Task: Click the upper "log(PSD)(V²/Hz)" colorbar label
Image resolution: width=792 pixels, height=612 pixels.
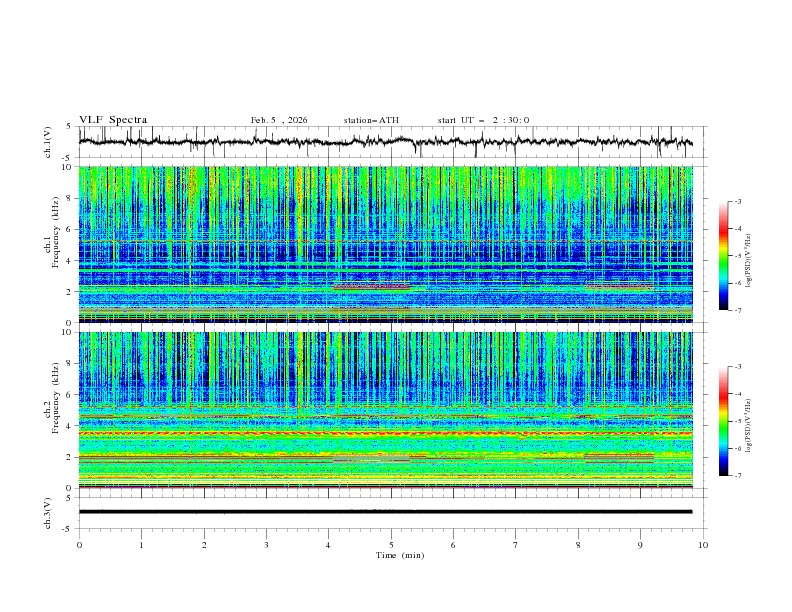Action: (748, 261)
